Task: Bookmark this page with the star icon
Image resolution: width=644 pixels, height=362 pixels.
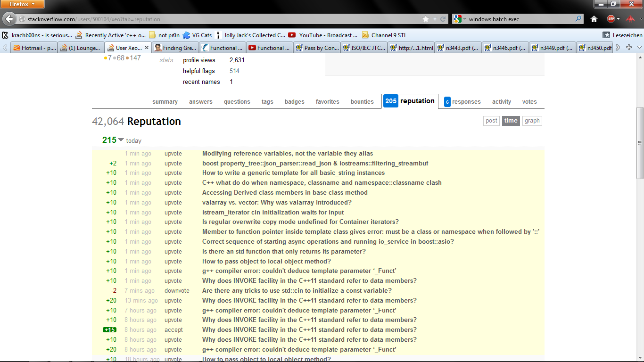Action: click(x=426, y=19)
